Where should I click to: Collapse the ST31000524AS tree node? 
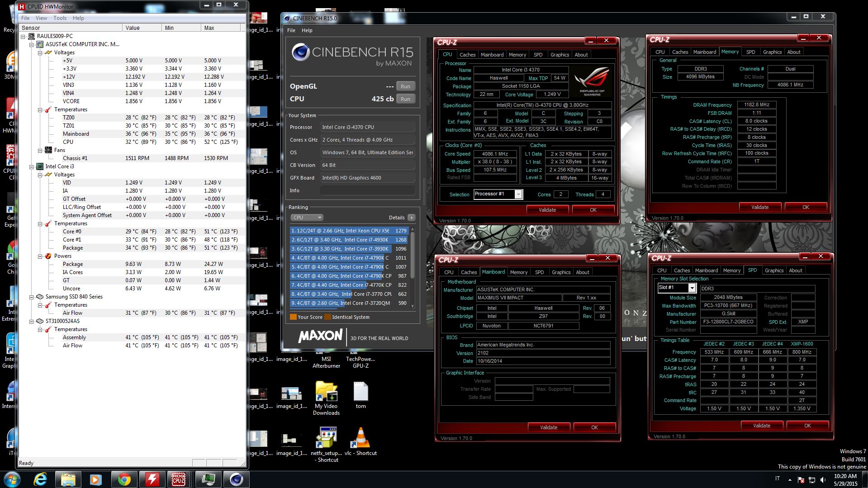(32, 321)
